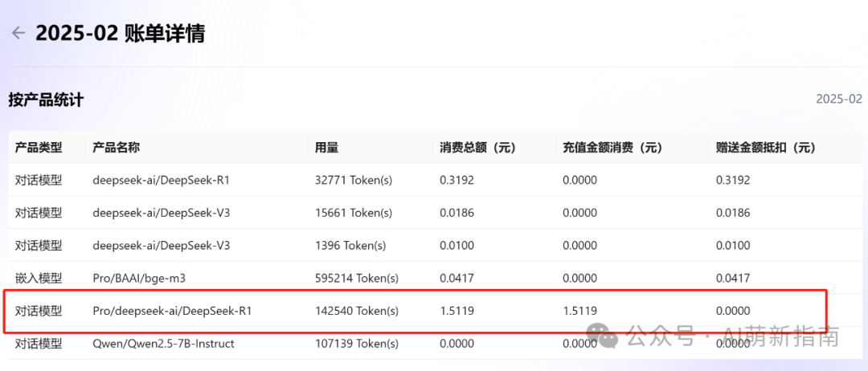868x371 pixels.
Task: Select the 595214 Token(s) usage cell
Action: coord(356,278)
